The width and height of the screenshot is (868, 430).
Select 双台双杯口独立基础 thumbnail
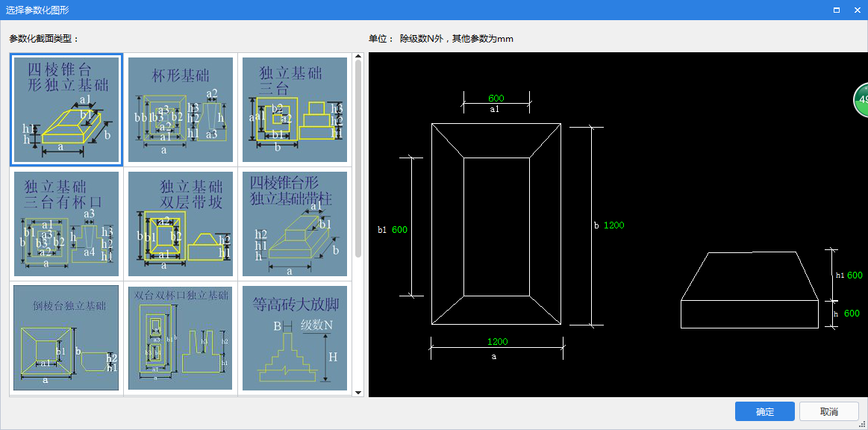pyautogui.click(x=181, y=337)
